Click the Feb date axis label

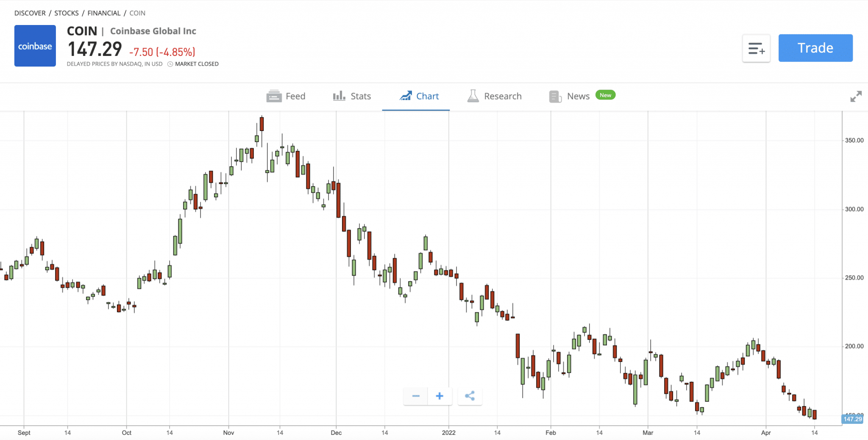551,432
